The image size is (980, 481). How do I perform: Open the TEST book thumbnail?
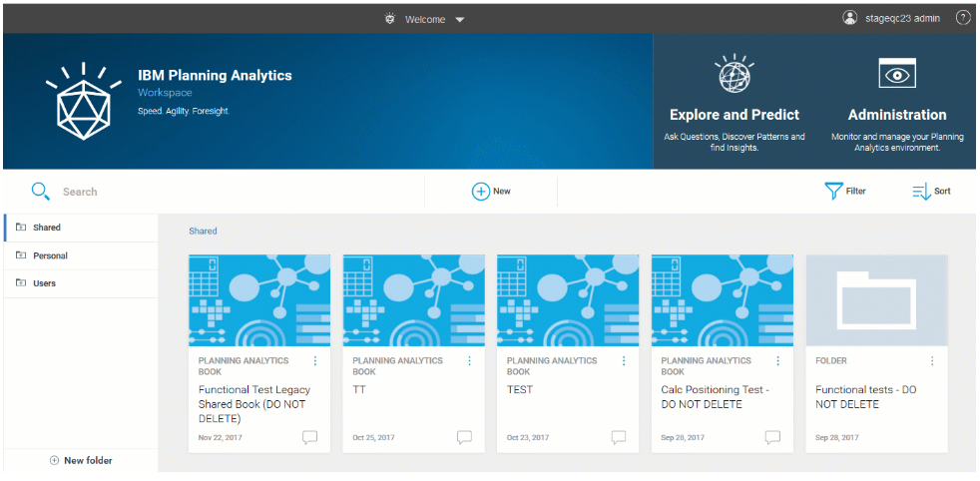click(568, 300)
